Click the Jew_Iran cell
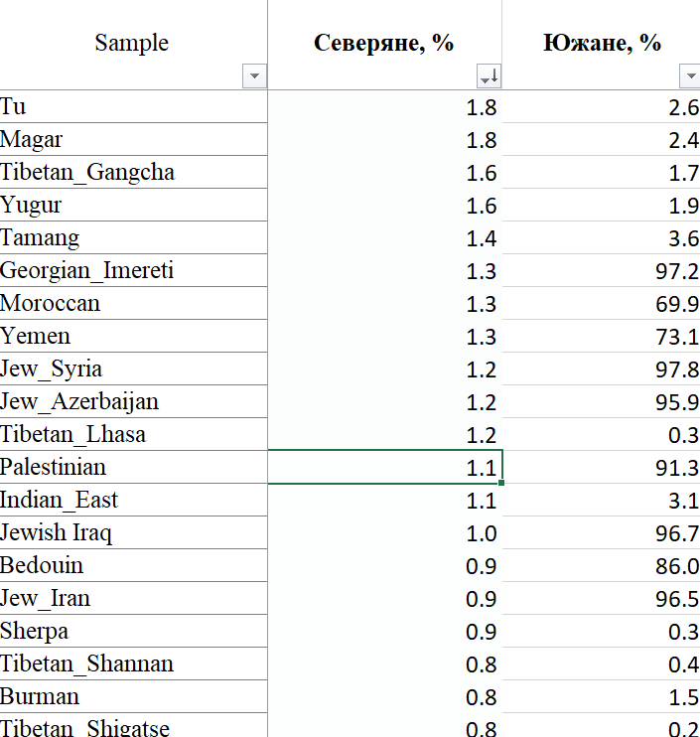Screen dimensions: 700x737 click(x=133, y=598)
